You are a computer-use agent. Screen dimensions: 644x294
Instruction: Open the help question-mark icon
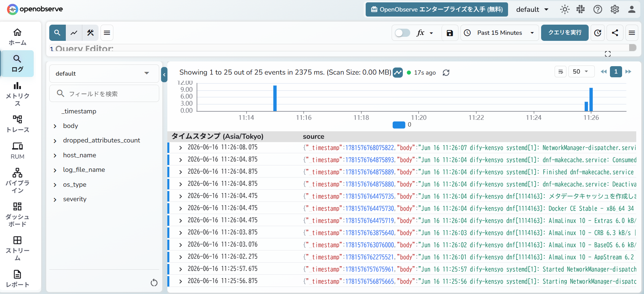click(x=598, y=9)
